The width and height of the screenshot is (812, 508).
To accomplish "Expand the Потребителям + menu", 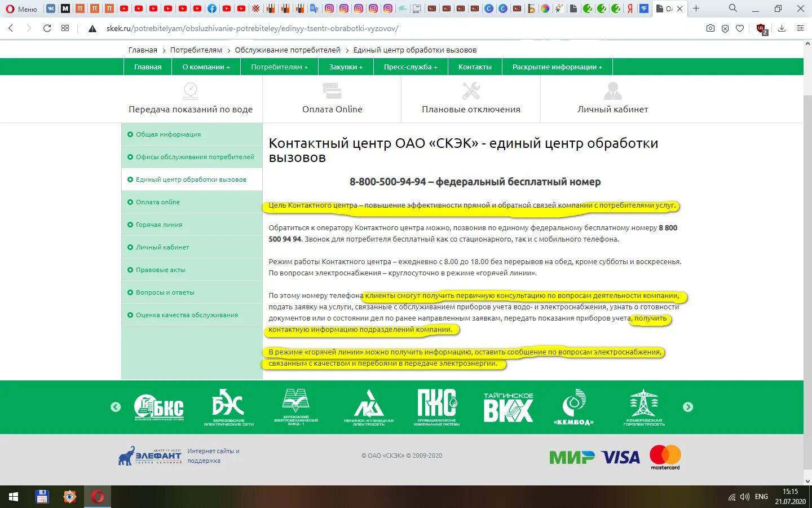I will (280, 67).
